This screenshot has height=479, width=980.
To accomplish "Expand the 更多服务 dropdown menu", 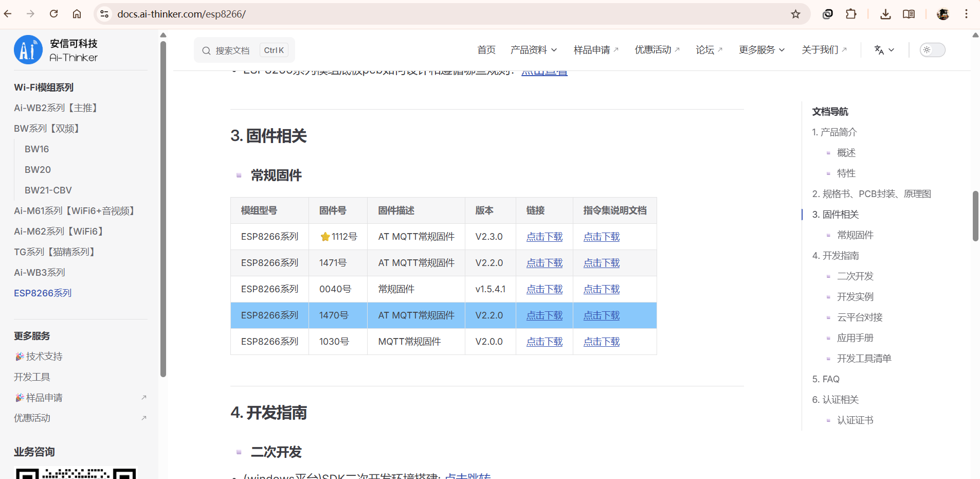I will [x=761, y=50].
